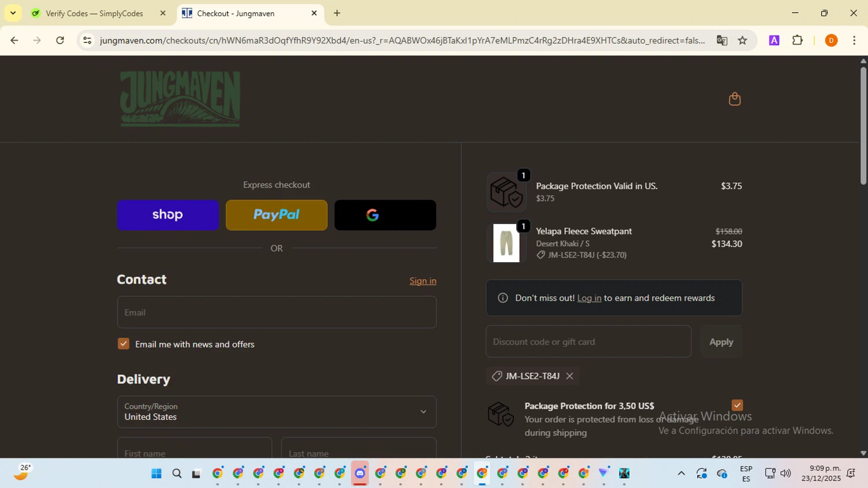The height and width of the screenshot is (488, 868).
Task: Open the weather widget showing 26°
Action: pos(22,473)
